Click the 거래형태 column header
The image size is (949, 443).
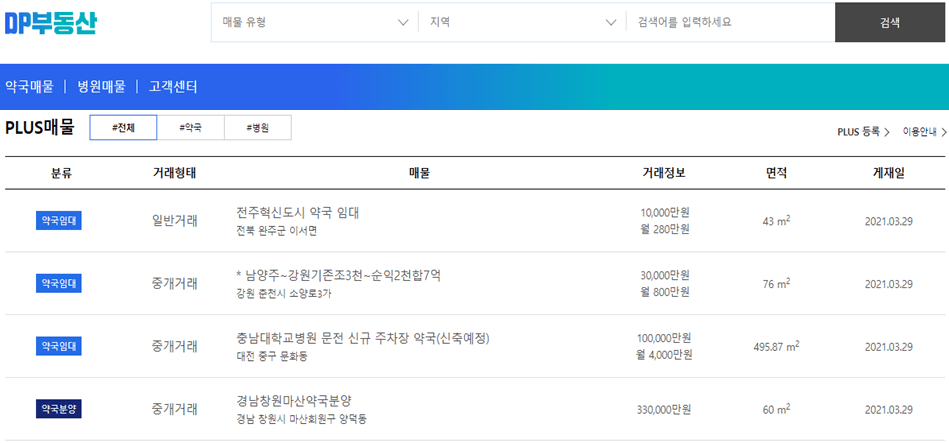pyautogui.click(x=174, y=173)
